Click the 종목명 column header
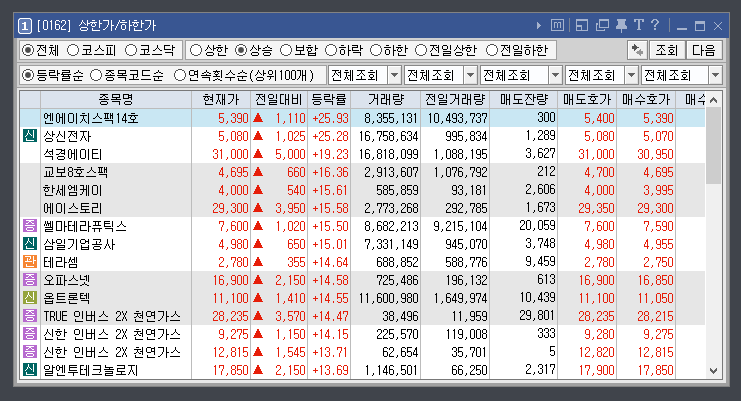The height and width of the screenshot is (401, 741). tap(116, 100)
